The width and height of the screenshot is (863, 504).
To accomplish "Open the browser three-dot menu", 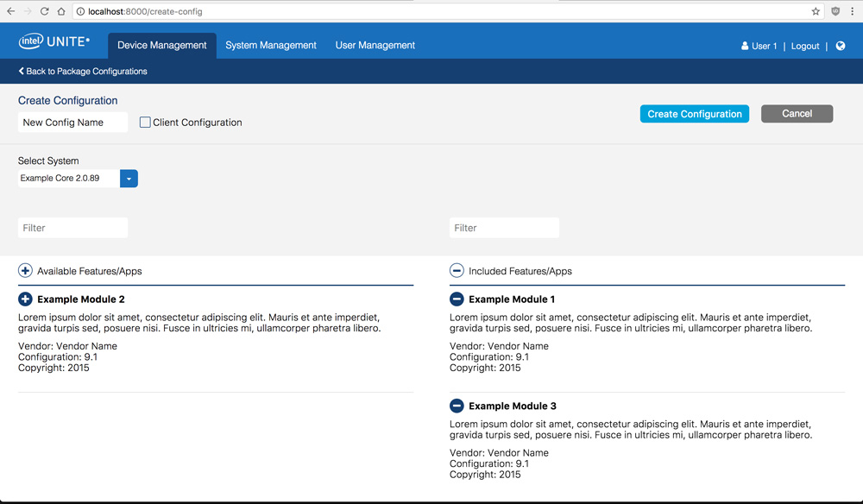I will [852, 11].
